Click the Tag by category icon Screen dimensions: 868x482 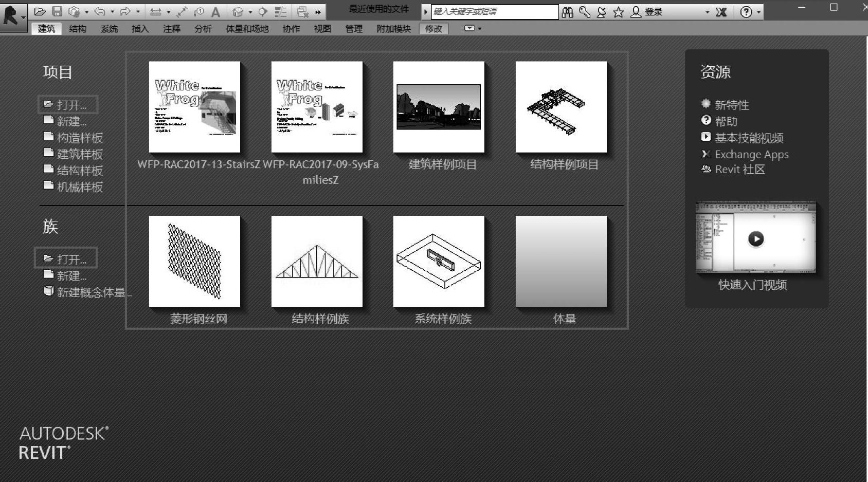click(199, 12)
